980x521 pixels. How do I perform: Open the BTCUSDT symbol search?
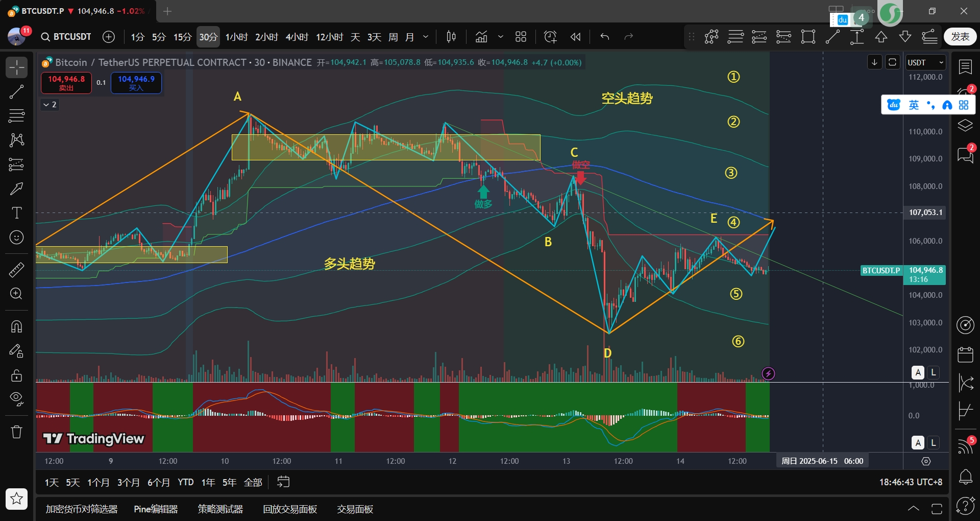pyautogui.click(x=66, y=37)
